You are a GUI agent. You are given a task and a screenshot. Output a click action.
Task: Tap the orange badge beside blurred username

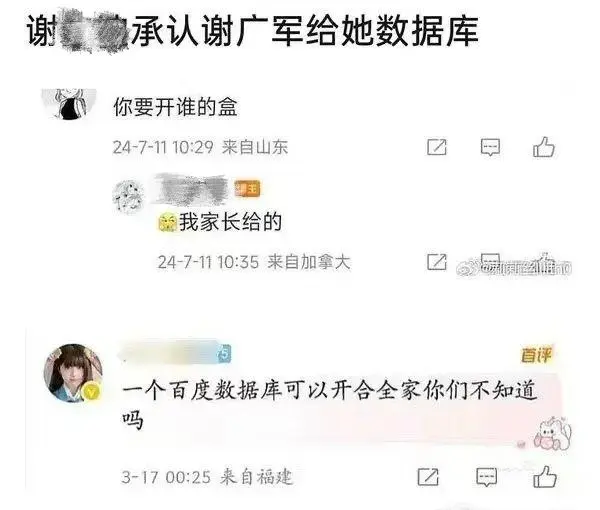coord(247,189)
